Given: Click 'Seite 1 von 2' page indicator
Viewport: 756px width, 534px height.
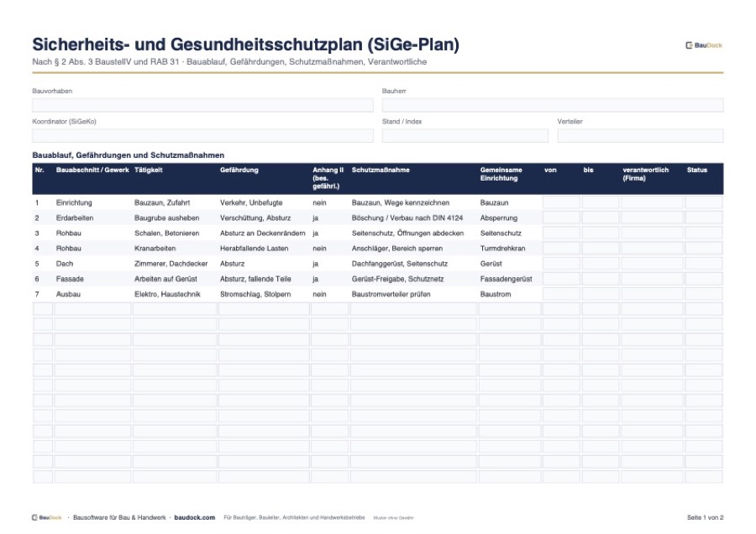Looking at the screenshot, I should tap(705, 517).
